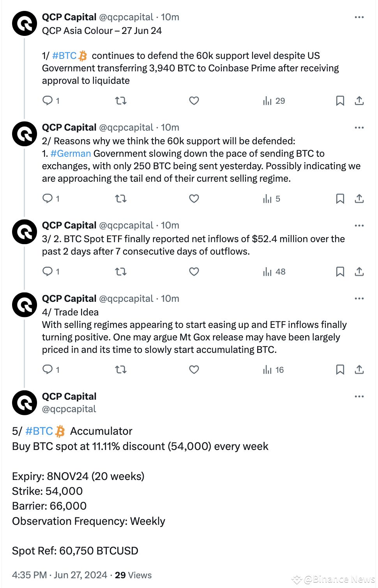Retweet the first QCP Asia Colour tweet

[121, 101]
